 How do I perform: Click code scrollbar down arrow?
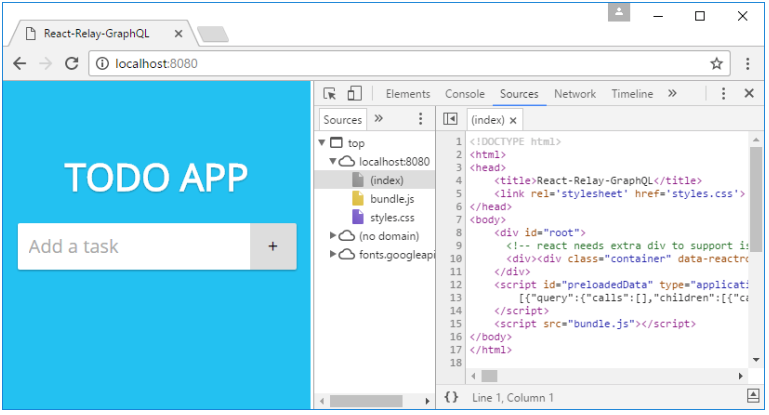pyautogui.click(x=756, y=360)
